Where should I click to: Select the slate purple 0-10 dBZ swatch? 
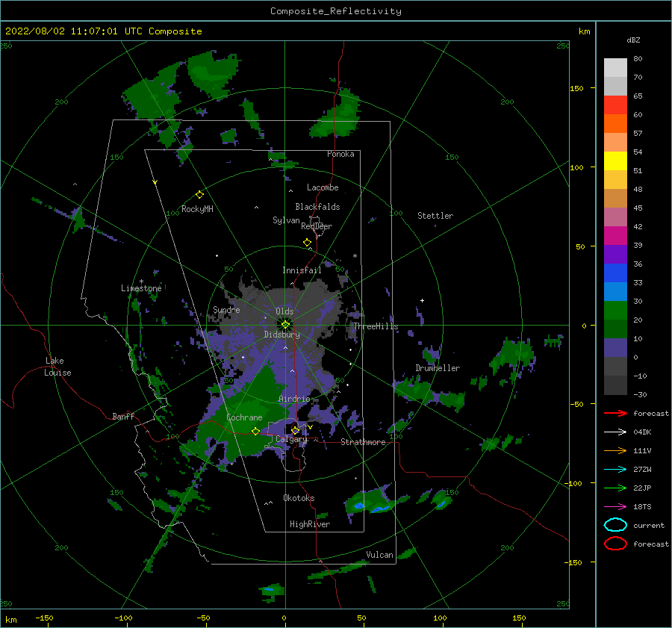coord(615,348)
